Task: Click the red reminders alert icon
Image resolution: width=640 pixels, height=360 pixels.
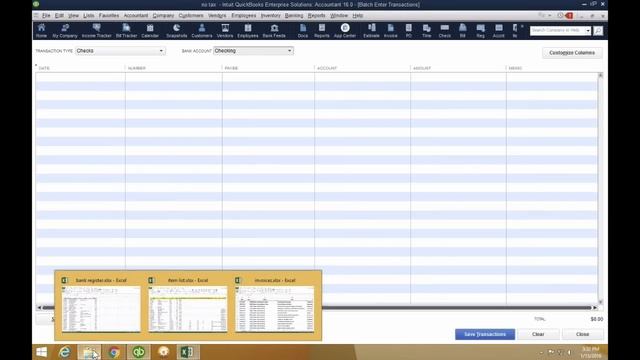Action: (569, 16)
